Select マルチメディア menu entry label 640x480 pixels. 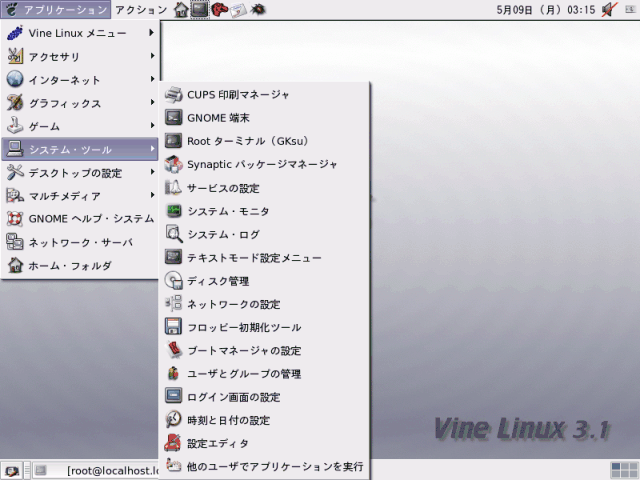pos(65,196)
